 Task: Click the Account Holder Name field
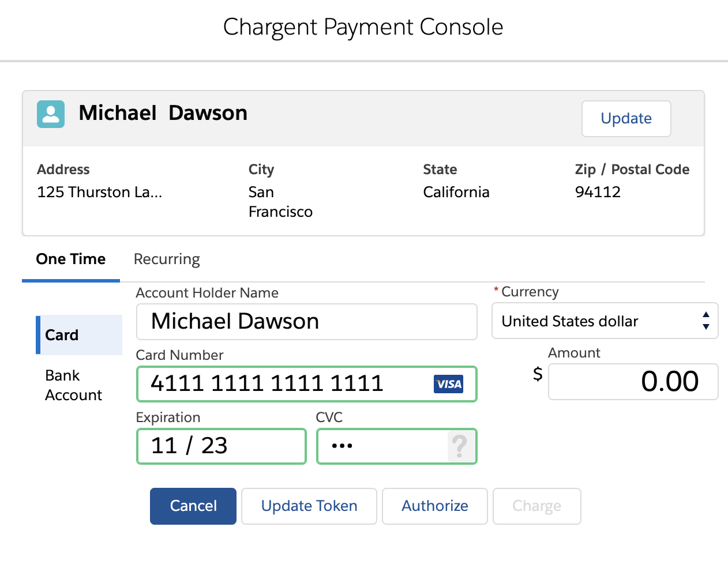[306, 322]
